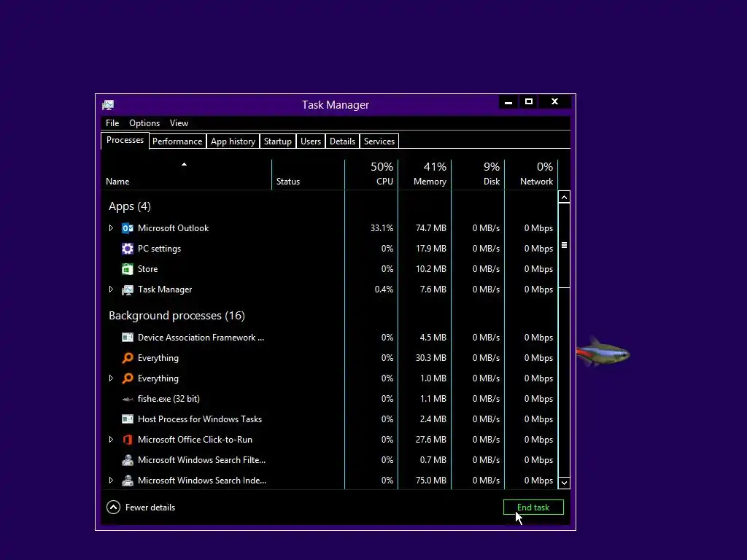Open the Startup tab
Image resolution: width=747 pixels, height=560 pixels.
278,141
